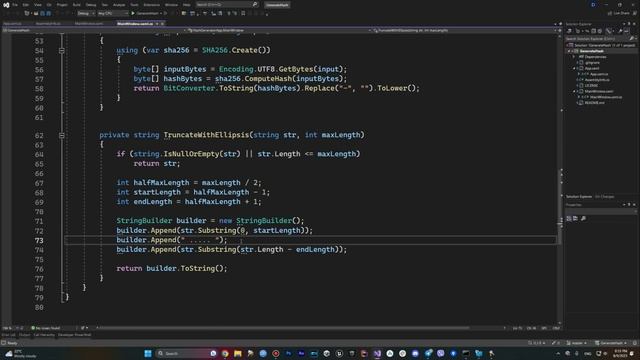
Task: Open the View menu
Action: [x=38, y=4]
